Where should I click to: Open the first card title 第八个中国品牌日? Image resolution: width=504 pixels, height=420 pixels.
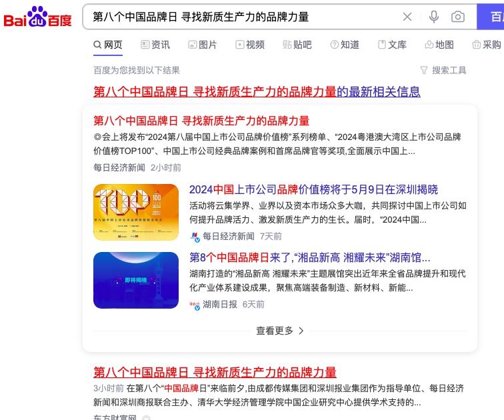click(201, 121)
